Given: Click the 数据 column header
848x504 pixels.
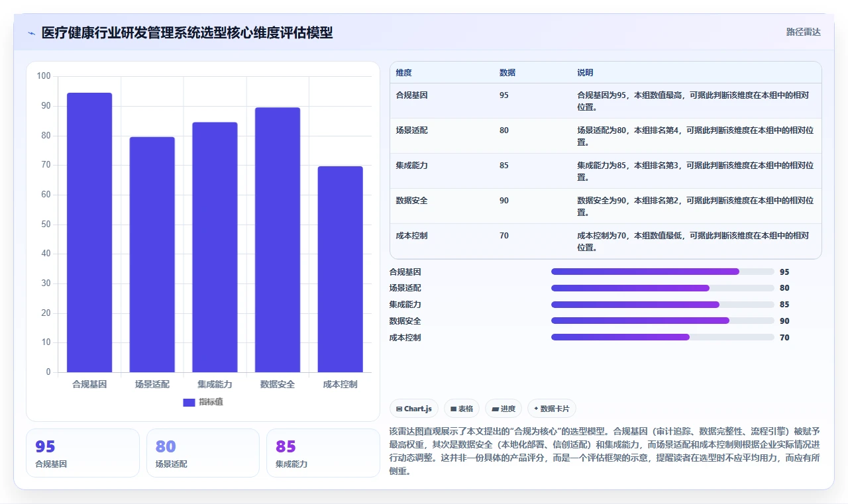Looking at the screenshot, I should [507, 72].
